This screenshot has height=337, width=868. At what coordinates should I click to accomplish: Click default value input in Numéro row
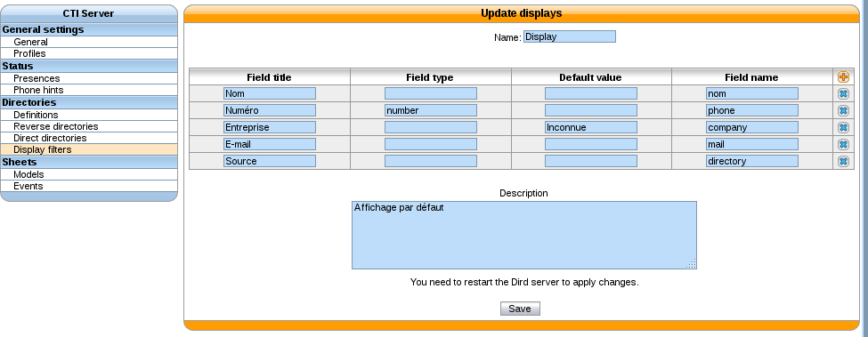pos(591,110)
